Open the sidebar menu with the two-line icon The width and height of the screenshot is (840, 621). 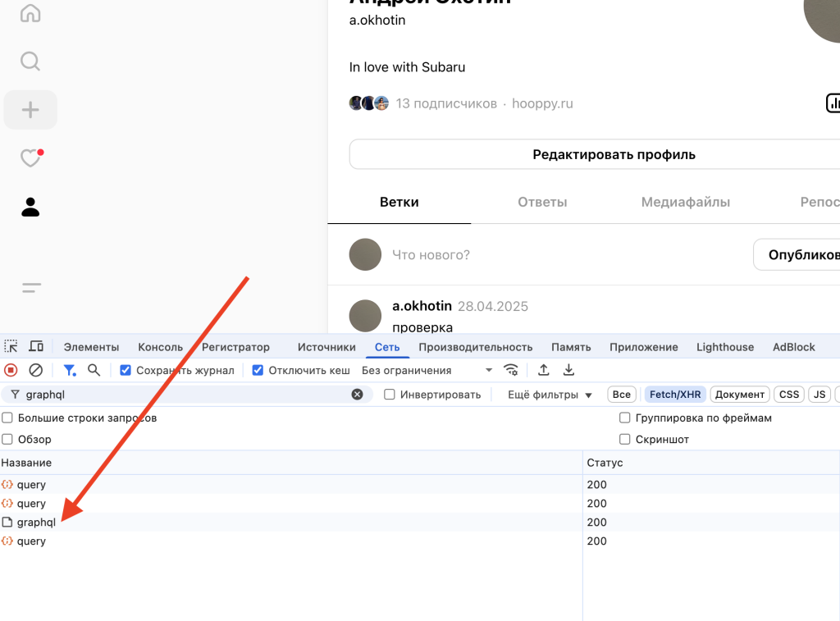(x=31, y=287)
